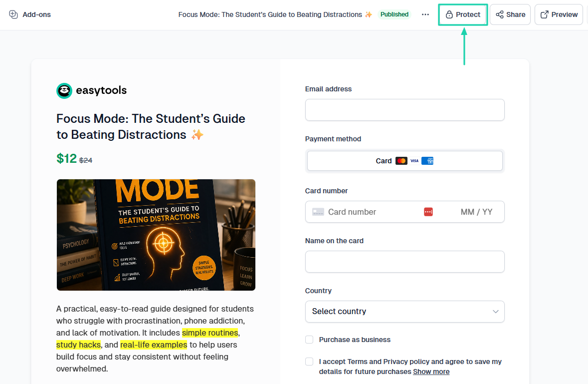
Task: Focus the MM / YY expiry field
Action: pos(477,212)
